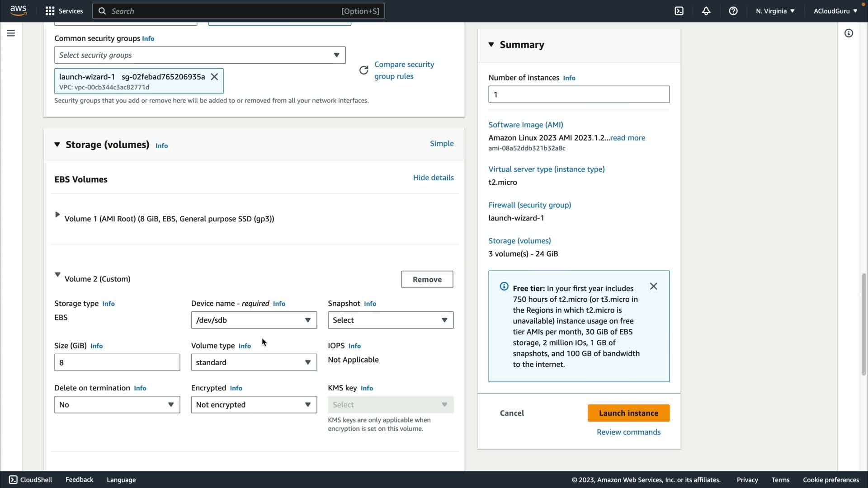Viewport: 868px width, 488px height.
Task: Dismiss the Free tier info box
Action: (x=653, y=286)
